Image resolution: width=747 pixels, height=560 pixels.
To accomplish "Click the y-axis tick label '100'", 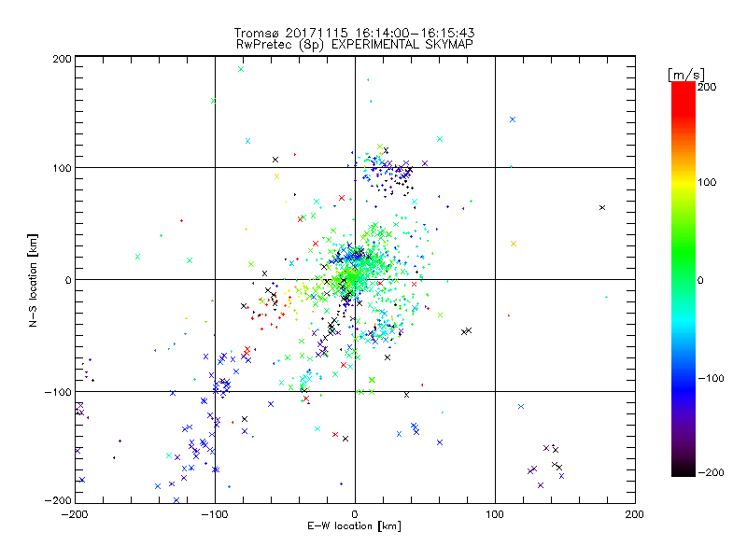I will [62, 169].
